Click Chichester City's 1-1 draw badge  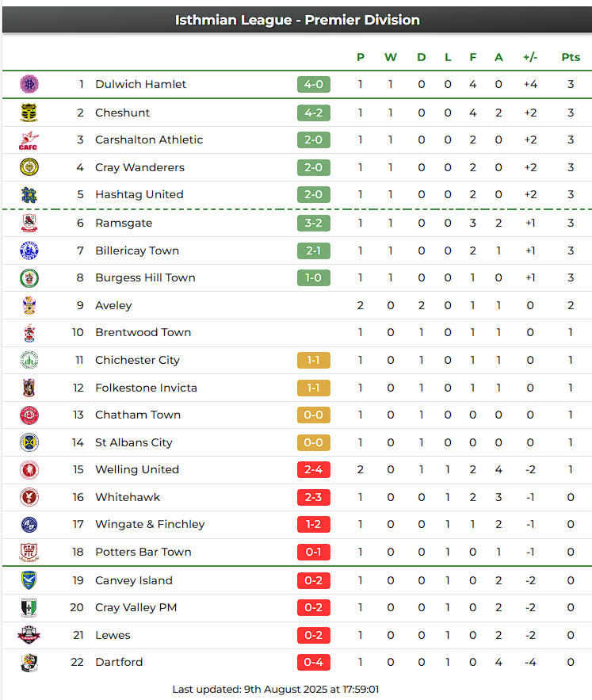(x=314, y=360)
